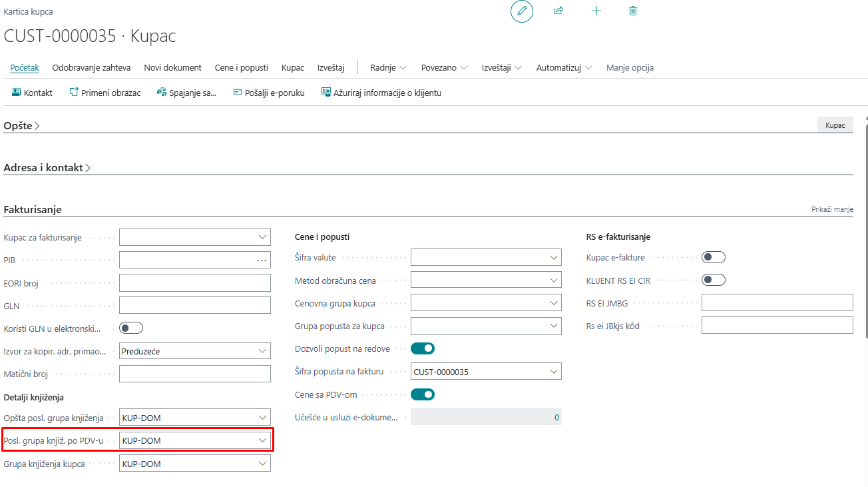Click Manje opcija button

(630, 67)
